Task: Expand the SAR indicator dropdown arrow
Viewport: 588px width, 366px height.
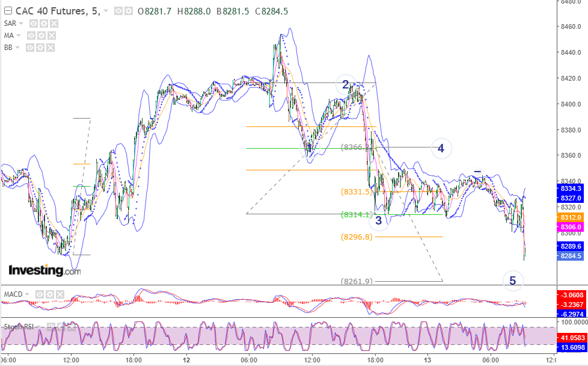Action: click(x=21, y=23)
